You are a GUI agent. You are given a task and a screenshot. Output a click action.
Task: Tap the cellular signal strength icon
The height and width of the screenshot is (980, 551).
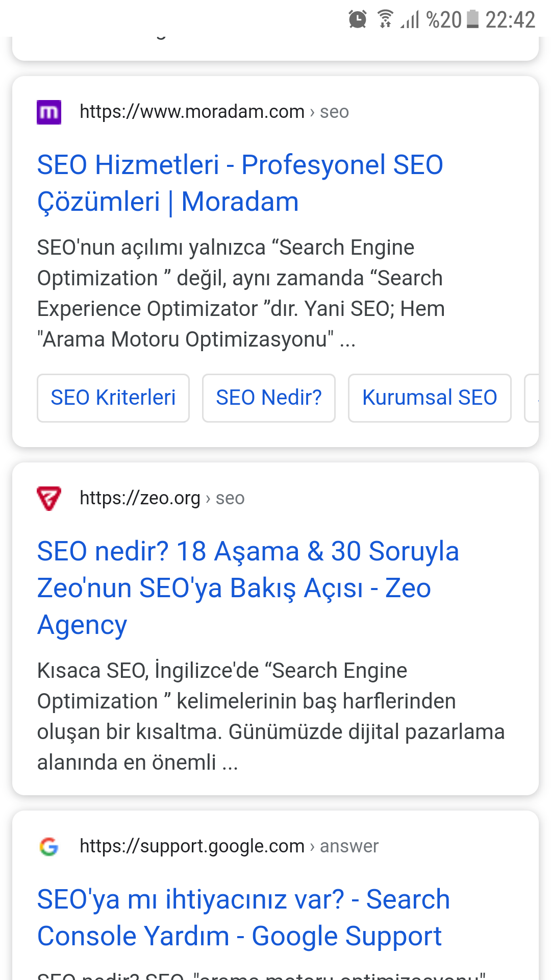click(410, 20)
